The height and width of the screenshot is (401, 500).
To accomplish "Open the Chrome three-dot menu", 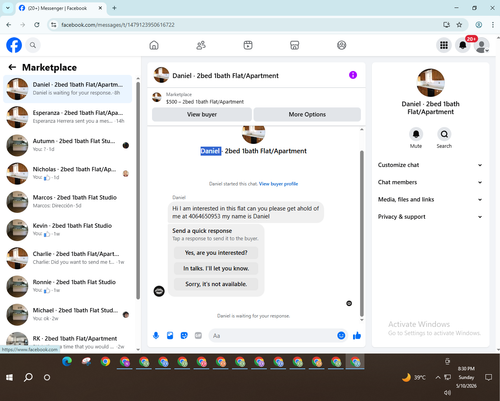I will (492, 25).
